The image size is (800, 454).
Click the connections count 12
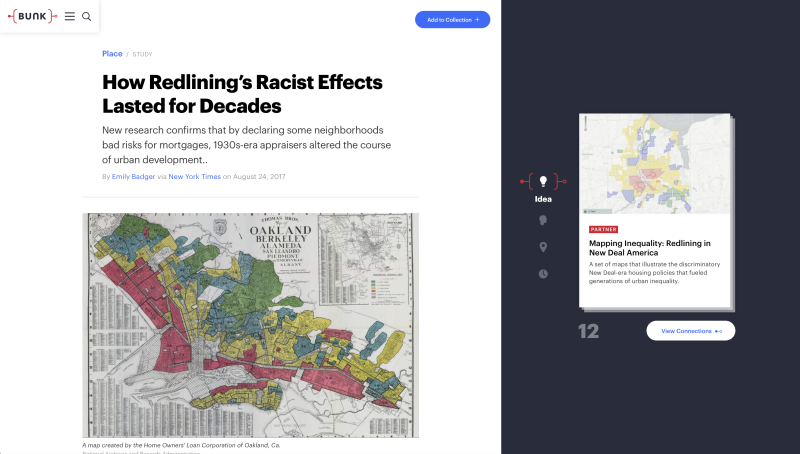[x=588, y=332]
